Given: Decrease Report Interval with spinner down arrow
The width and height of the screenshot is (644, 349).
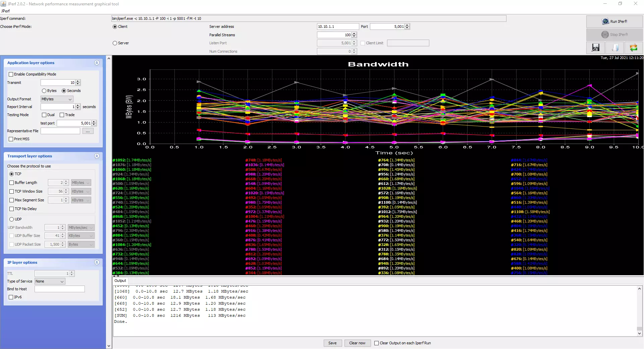Looking at the screenshot, I should point(78,108).
